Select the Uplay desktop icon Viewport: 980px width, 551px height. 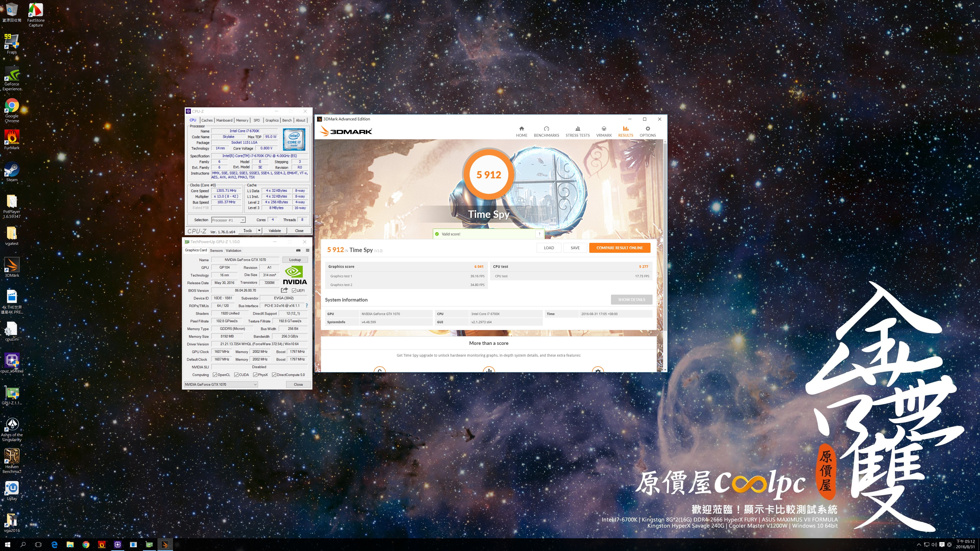pos(12,491)
